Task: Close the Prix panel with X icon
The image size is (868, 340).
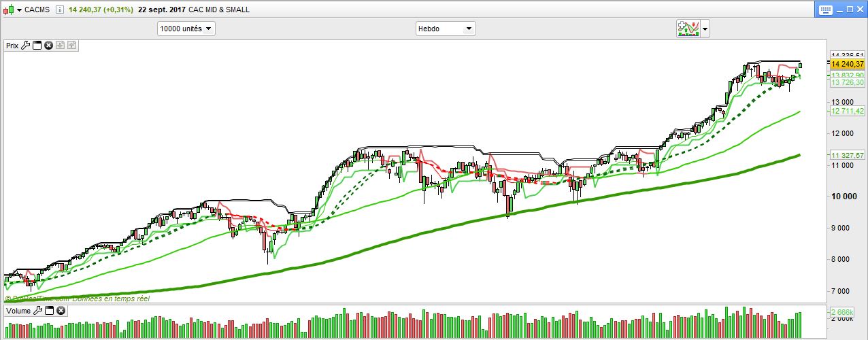Action: (x=48, y=46)
